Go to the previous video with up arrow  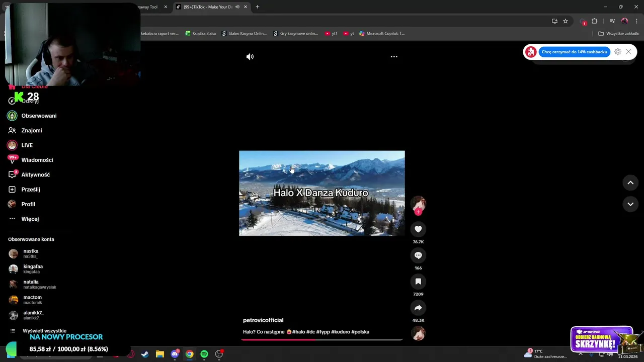(630, 183)
